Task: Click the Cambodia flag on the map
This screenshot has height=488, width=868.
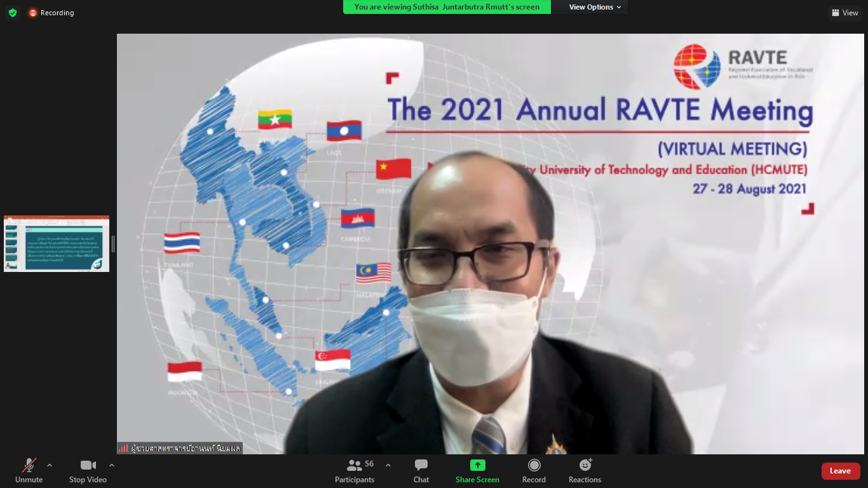Action: coord(358,218)
